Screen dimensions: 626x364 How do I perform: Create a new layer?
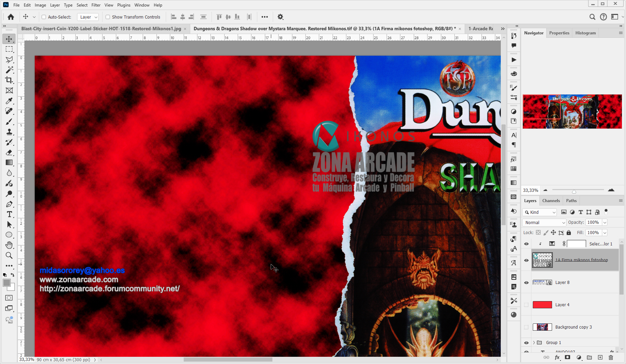[x=601, y=357]
